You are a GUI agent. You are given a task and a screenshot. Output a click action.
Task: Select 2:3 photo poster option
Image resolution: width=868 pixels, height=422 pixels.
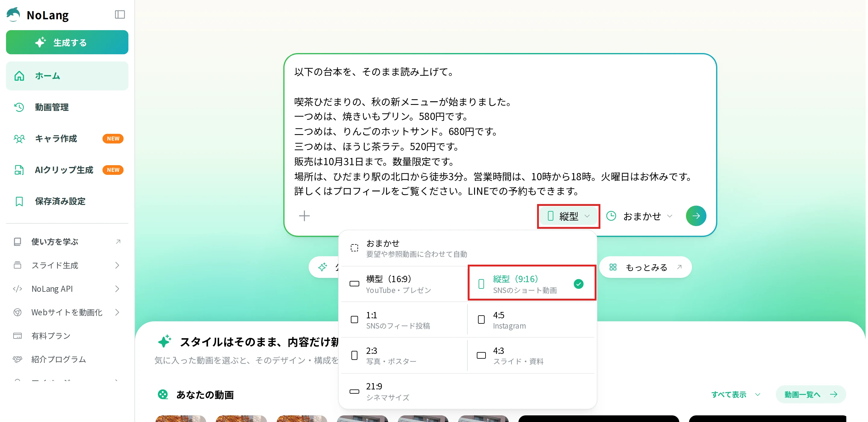pos(404,356)
